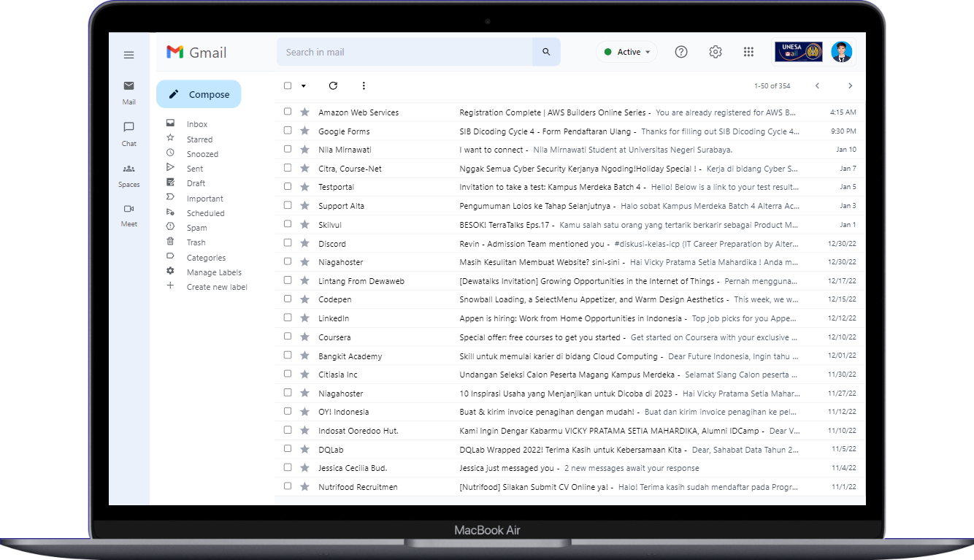Open Gmail help menu
This screenshot has height=560, width=974.
[x=680, y=51]
